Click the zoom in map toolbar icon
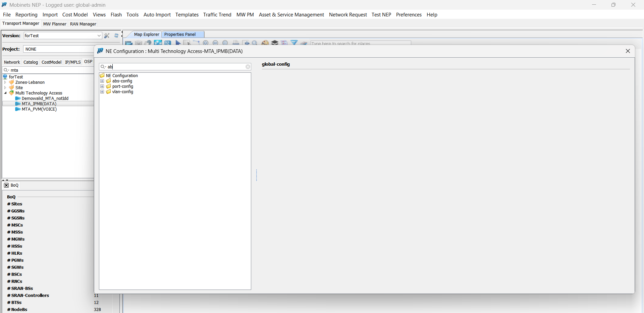The height and width of the screenshot is (313, 644). (x=206, y=43)
